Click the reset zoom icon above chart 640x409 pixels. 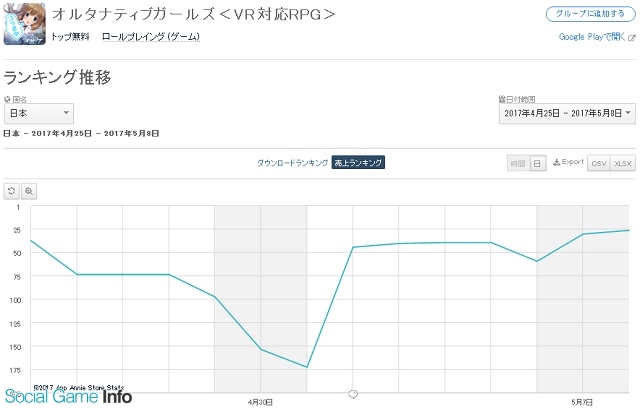(12, 191)
